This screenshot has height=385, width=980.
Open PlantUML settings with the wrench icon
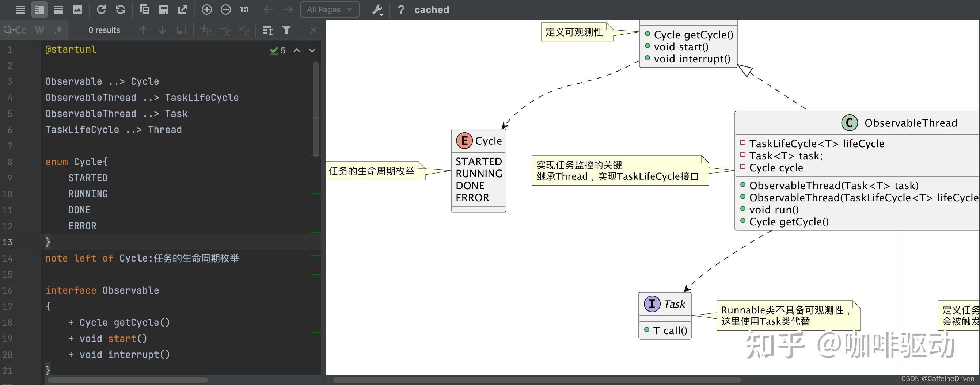coord(377,9)
